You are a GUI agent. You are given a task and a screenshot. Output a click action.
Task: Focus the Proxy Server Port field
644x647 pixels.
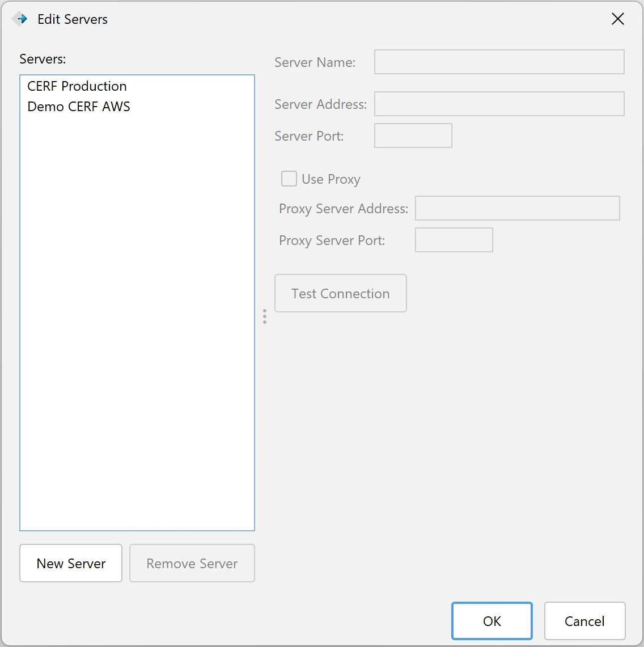pos(454,240)
